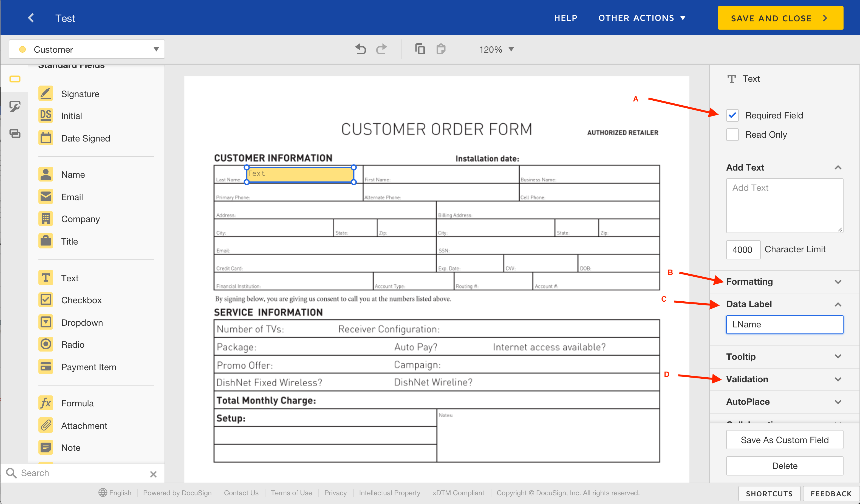Open the Intellectual Property link
Screen dimensions: 860x504
pyautogui.click(x=389, y=493)
